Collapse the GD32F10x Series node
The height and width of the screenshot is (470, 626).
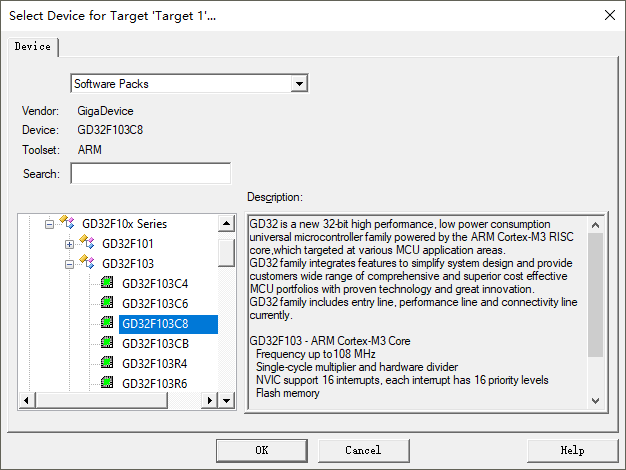[49, 224]
